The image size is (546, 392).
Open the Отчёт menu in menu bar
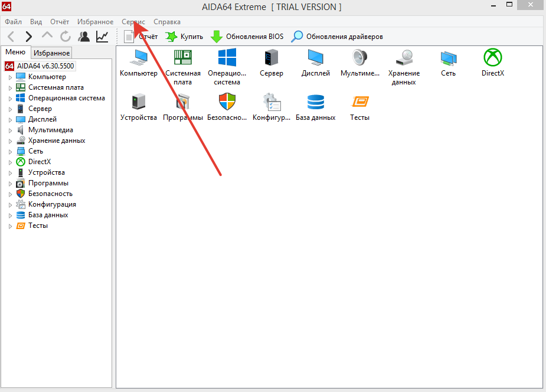tap(60, 22)
